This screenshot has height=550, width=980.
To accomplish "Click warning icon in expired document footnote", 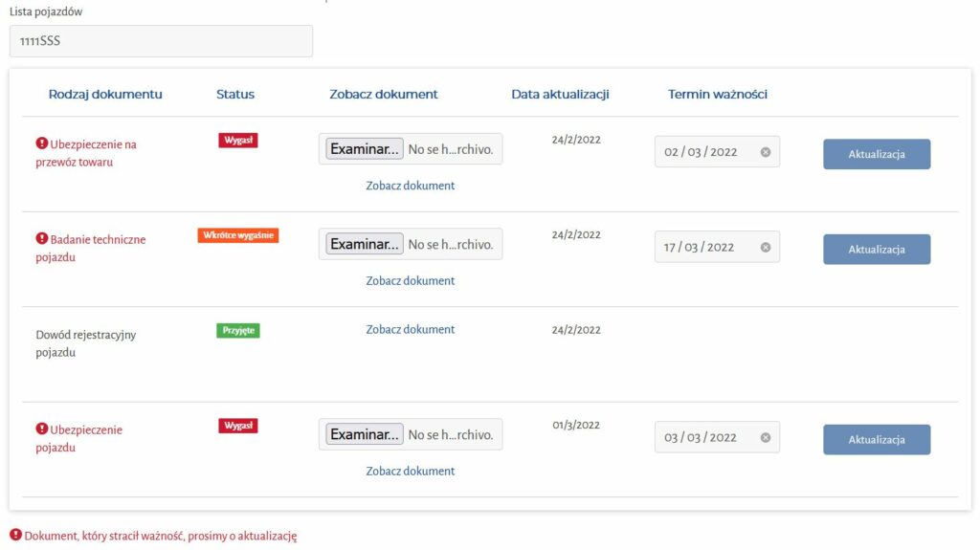I will click(x=15, y=535).
